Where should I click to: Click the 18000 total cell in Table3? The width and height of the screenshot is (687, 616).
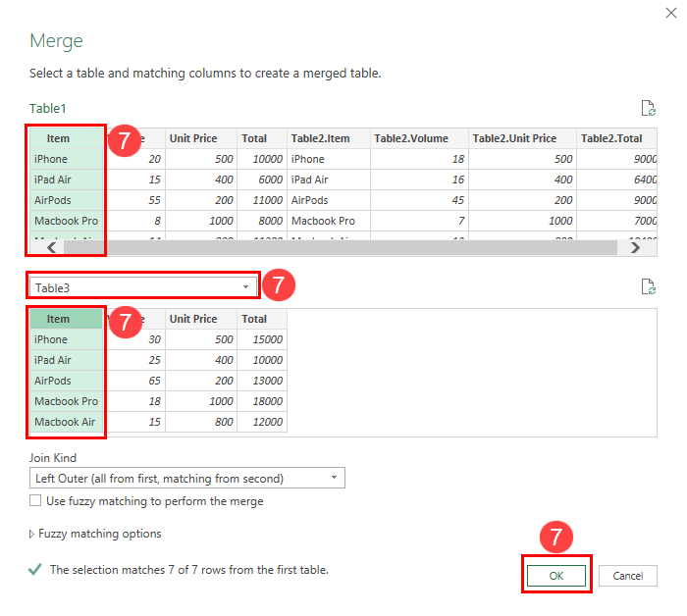click(x=262, y=401)
